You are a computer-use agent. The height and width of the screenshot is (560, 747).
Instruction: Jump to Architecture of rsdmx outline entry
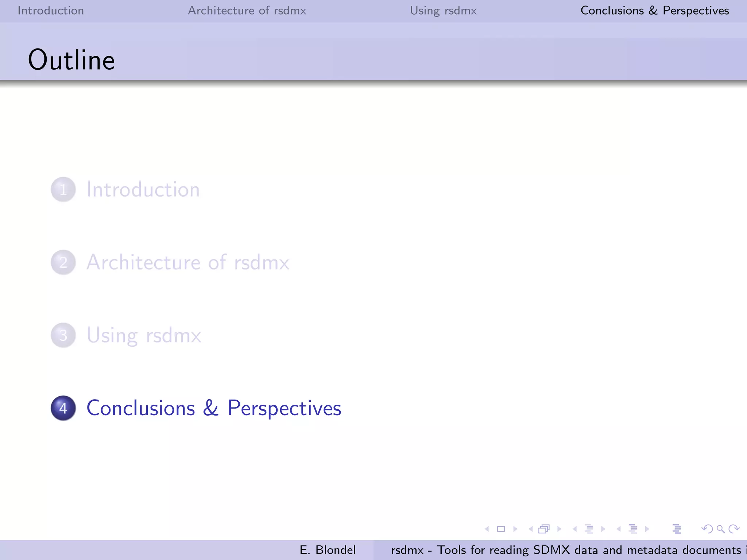pyautogui.click(x=188, y=262)
